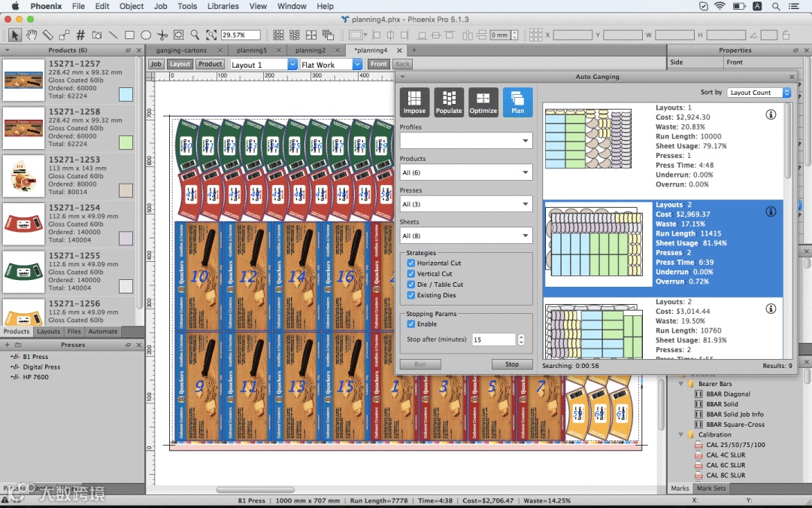Expand the Presses All (3) dropdown

pyautogui.click(x=465, y=204)
